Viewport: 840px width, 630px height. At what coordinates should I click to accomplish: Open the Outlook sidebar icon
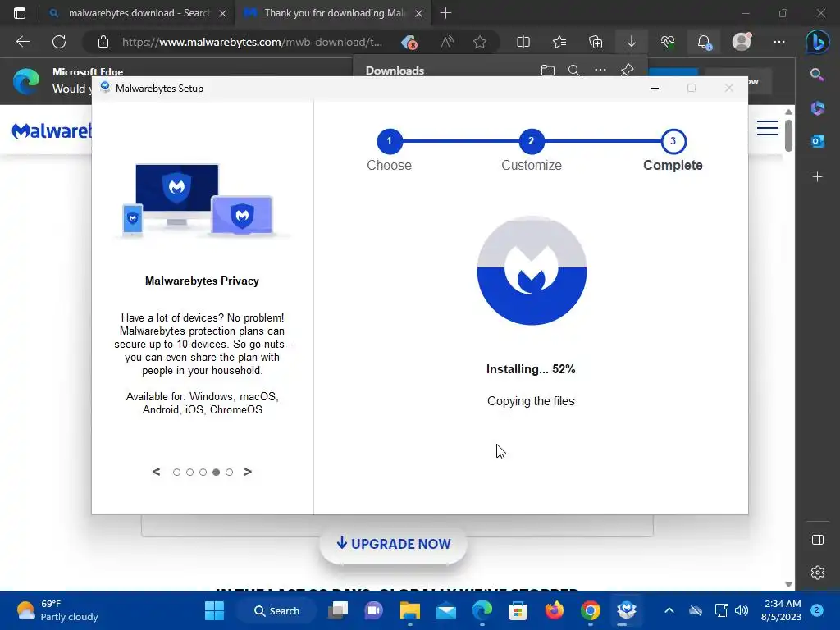(818, 141)
